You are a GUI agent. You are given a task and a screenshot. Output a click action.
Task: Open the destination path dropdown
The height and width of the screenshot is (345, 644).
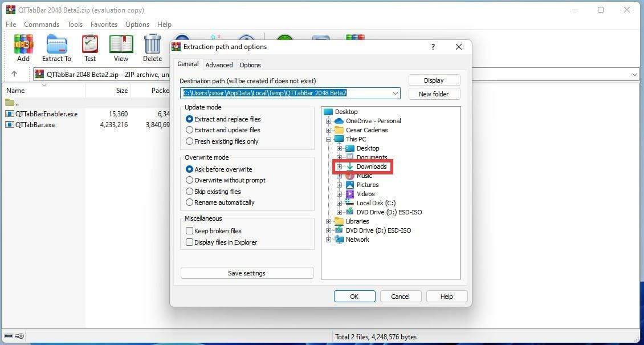point(396,93)
